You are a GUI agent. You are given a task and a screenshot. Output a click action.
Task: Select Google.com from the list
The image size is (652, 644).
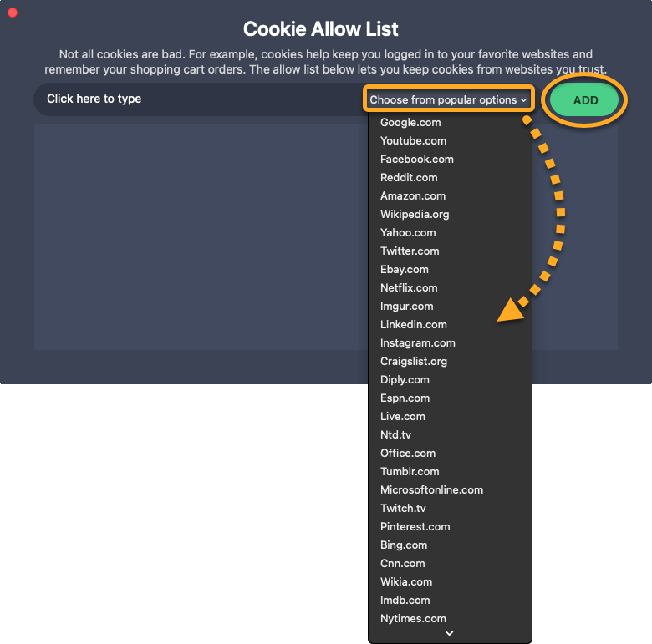(410, 123)
